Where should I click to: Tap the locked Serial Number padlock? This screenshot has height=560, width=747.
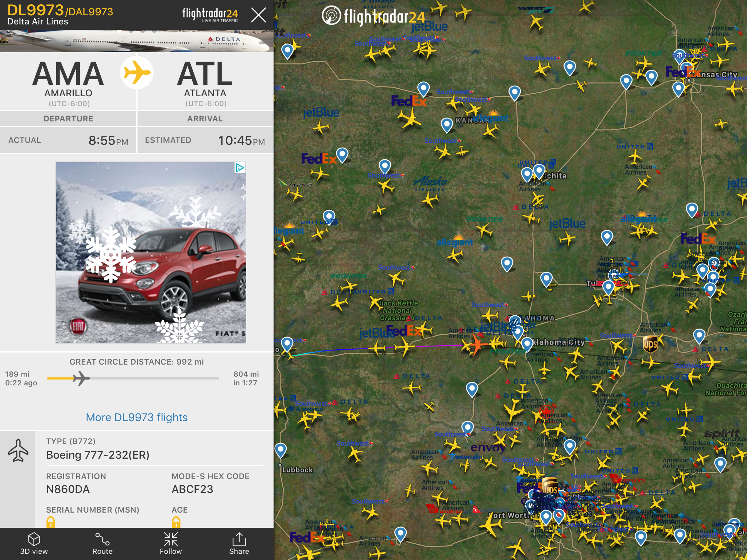[x=51, y=522]
